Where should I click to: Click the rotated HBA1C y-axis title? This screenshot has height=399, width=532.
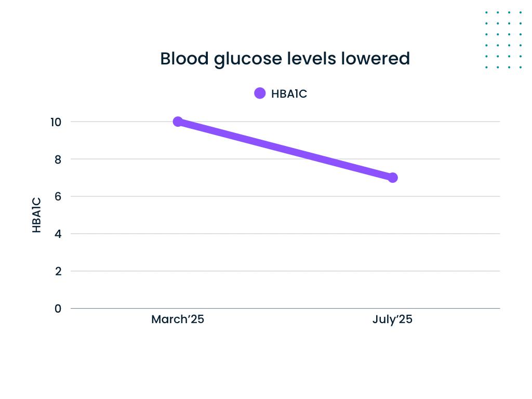click(36, 215)
